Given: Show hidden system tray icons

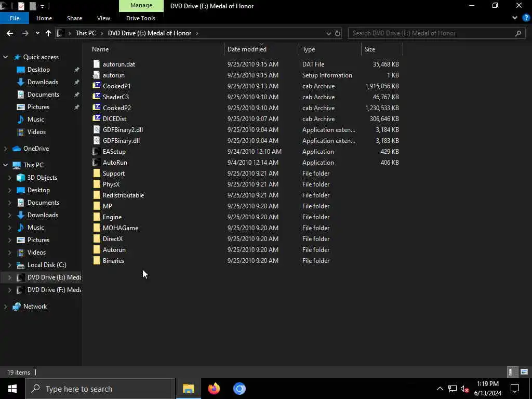Looking at the screenshot, I should coord(440,389).
